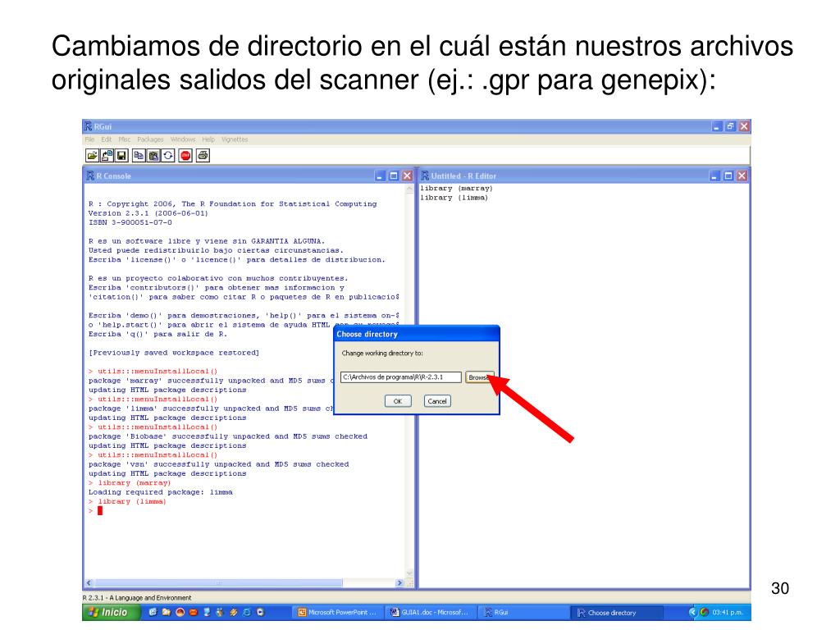Click the system tray expand arrow
This screenshot has width=840, height=630.
click(692, 612)
